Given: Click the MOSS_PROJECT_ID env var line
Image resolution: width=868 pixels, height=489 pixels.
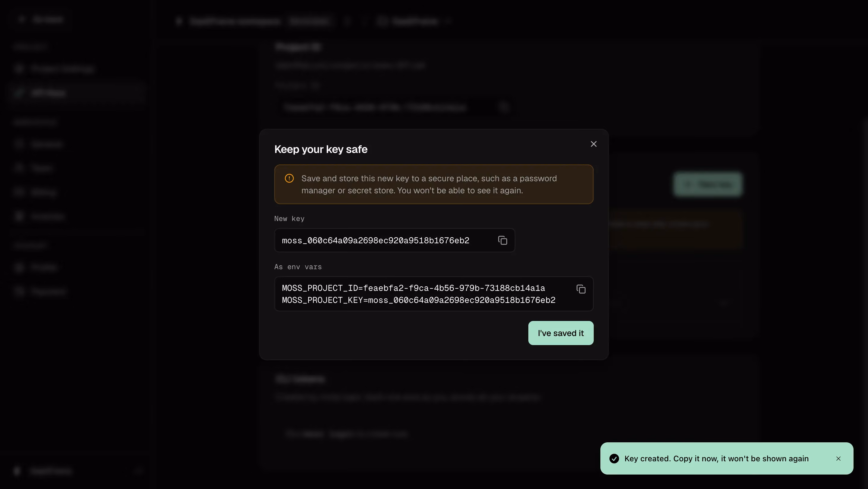Looking at the screenshot, I should 413,288.
